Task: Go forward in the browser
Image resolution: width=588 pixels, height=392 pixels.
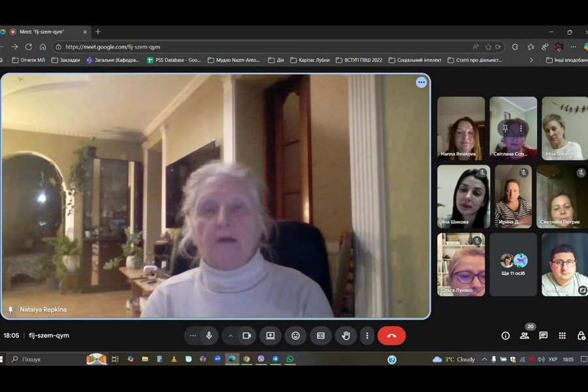Action: pos(14,47)
